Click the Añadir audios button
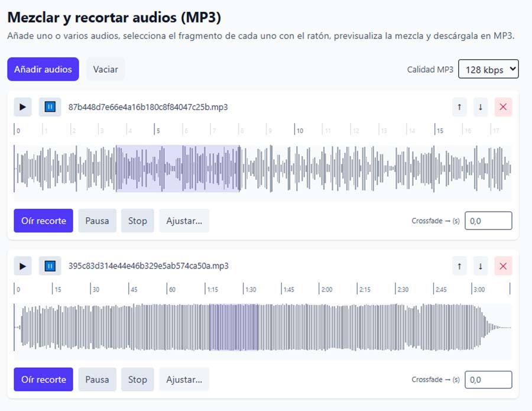The image size is (532, 411). click(x=43, y=69)
